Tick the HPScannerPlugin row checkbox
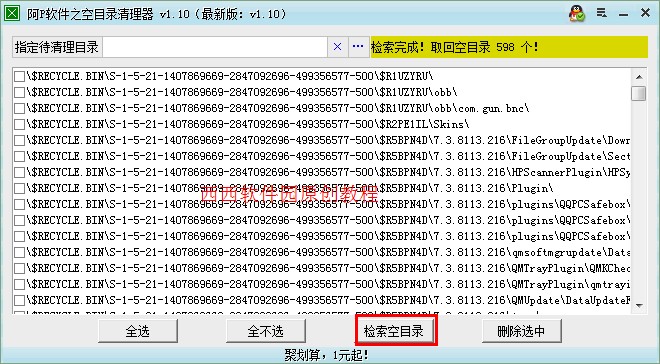The image size is (660, 364). (19, 173)
